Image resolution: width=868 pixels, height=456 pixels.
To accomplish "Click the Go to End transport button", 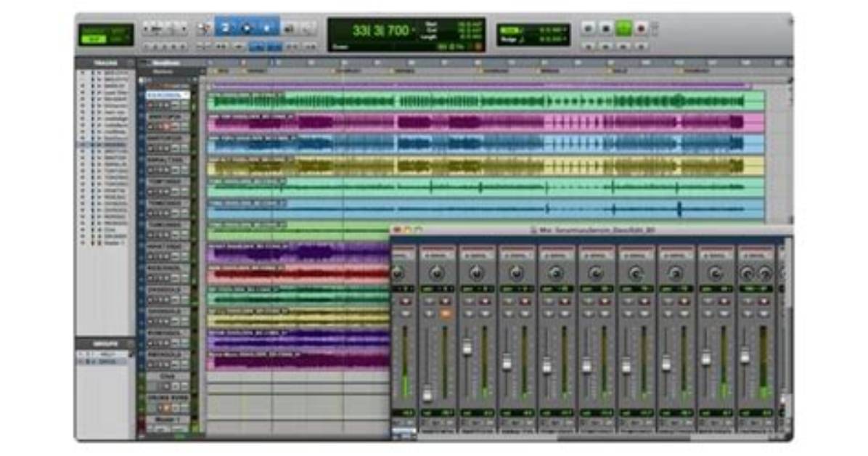I will 641,46.
